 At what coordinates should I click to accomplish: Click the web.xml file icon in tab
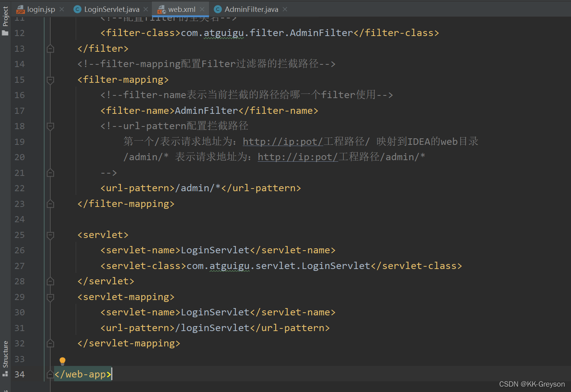pos(161,9)
